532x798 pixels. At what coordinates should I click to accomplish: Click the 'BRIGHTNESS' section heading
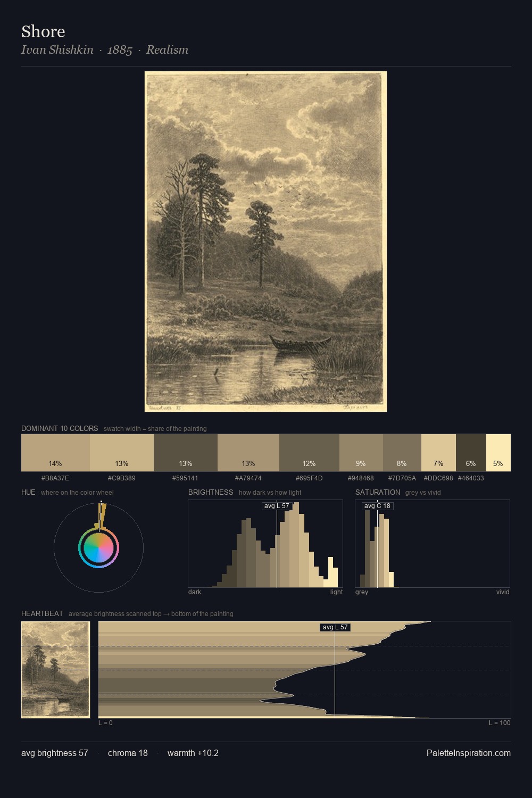tap(211, 492)
